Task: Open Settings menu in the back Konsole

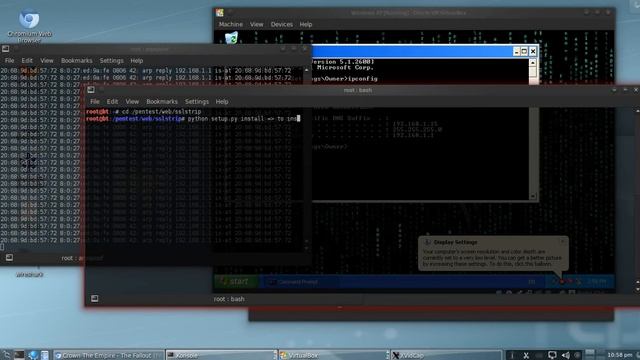Action: click(x=111, y=61)
